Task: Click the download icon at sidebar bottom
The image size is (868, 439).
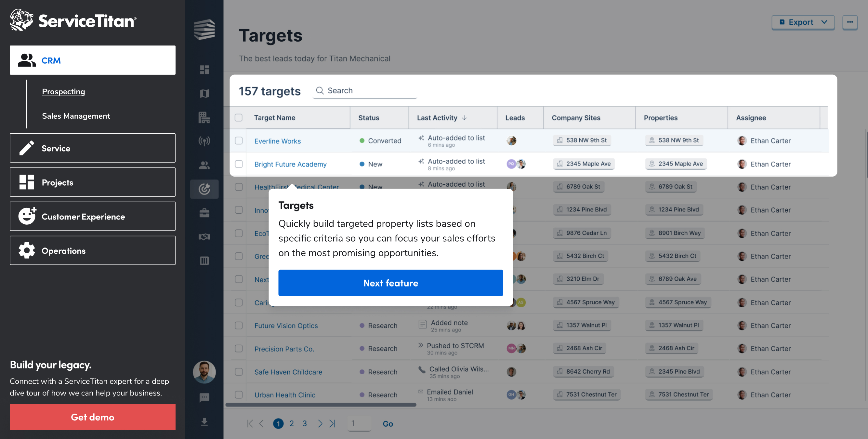Action: [204, 422]
